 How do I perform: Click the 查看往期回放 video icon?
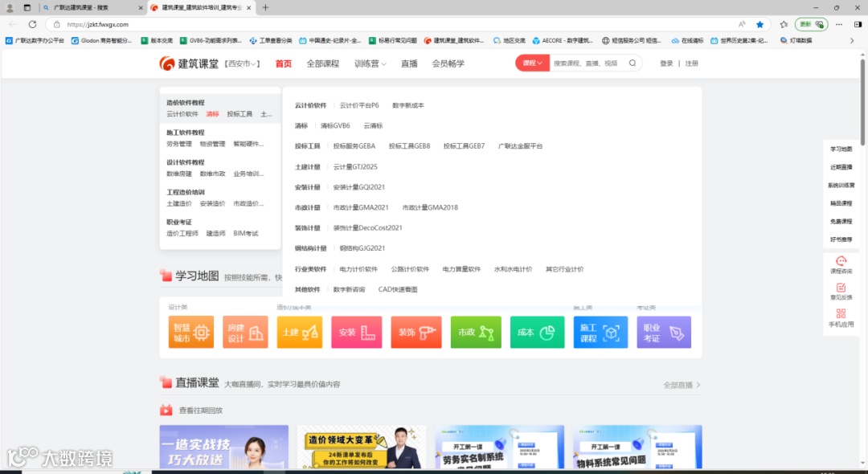[x=166, y=411]
